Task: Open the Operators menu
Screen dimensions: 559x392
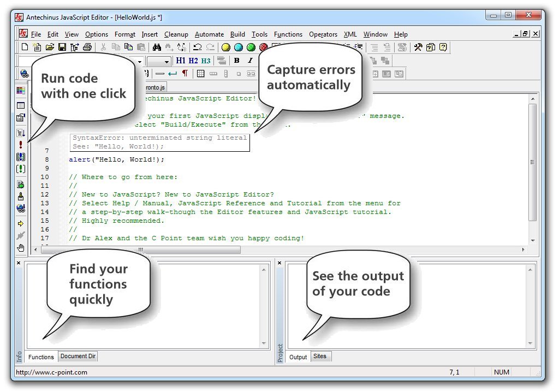Action: point(323,34)
